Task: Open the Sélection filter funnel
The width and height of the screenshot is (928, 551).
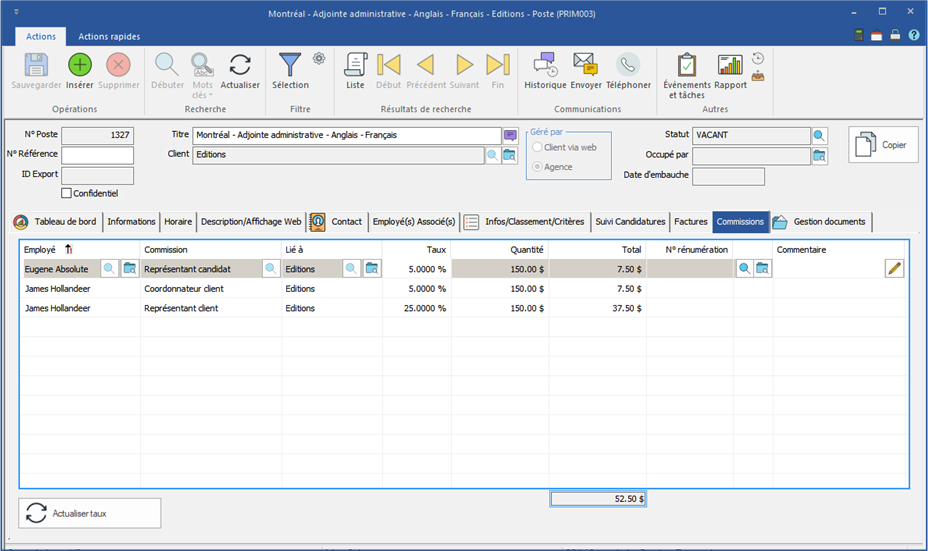Action: coord(290,66)
